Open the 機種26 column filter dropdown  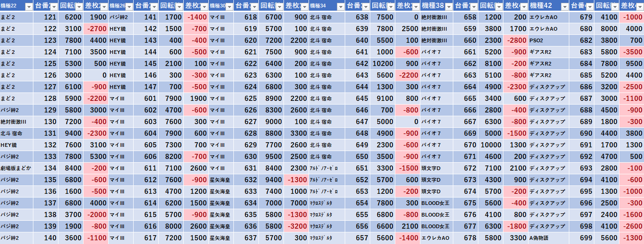click(x=129, y=6)
